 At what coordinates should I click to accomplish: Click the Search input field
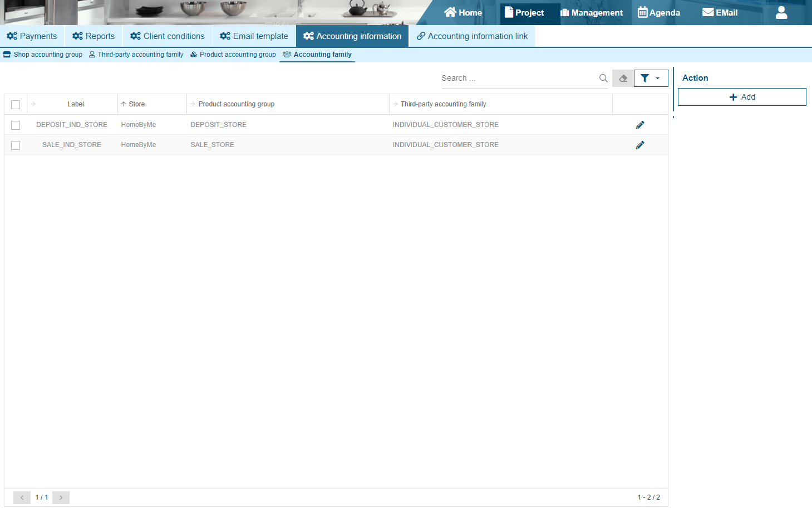[x=518, y=79]
